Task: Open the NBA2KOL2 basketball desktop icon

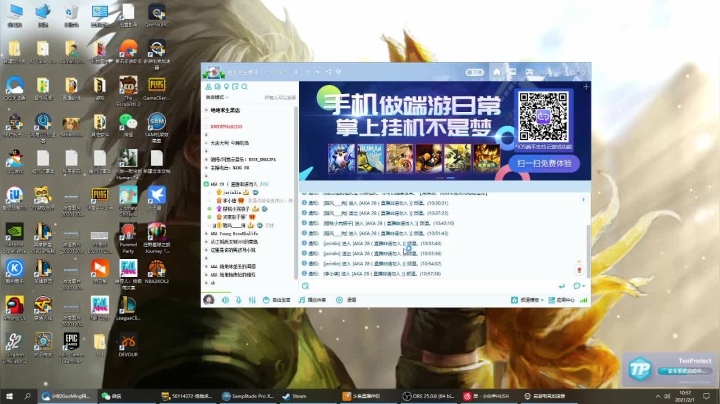Action: [x=157, y=271]
